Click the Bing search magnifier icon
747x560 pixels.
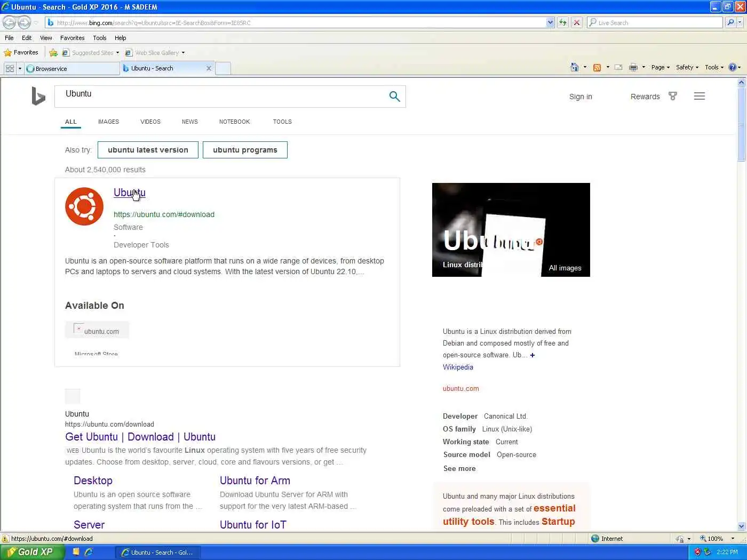[x=394, y=97]
